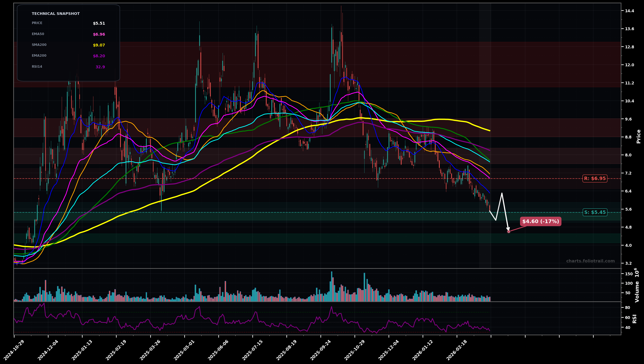The height and width of the screenshot is (364, 644).
Task: Click the Price axis title
Action: point(638,136)
